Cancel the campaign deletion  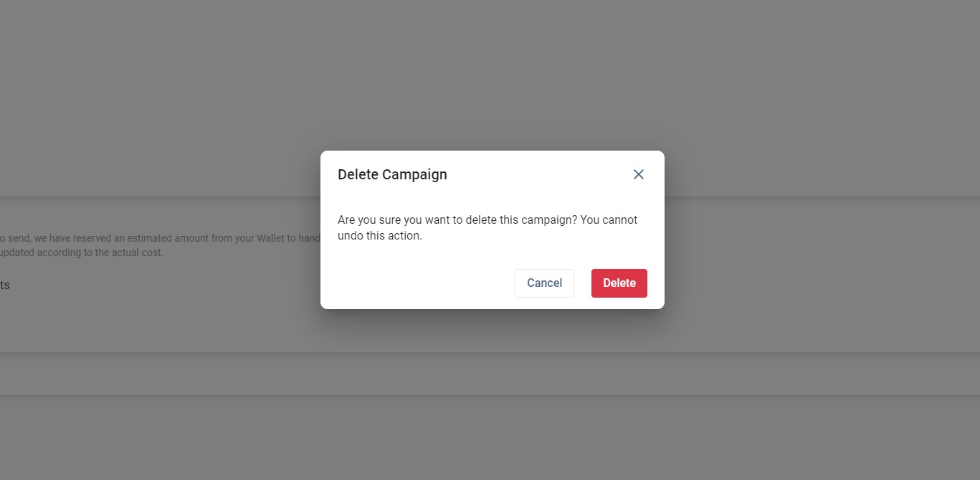click(x=544, y=283)
